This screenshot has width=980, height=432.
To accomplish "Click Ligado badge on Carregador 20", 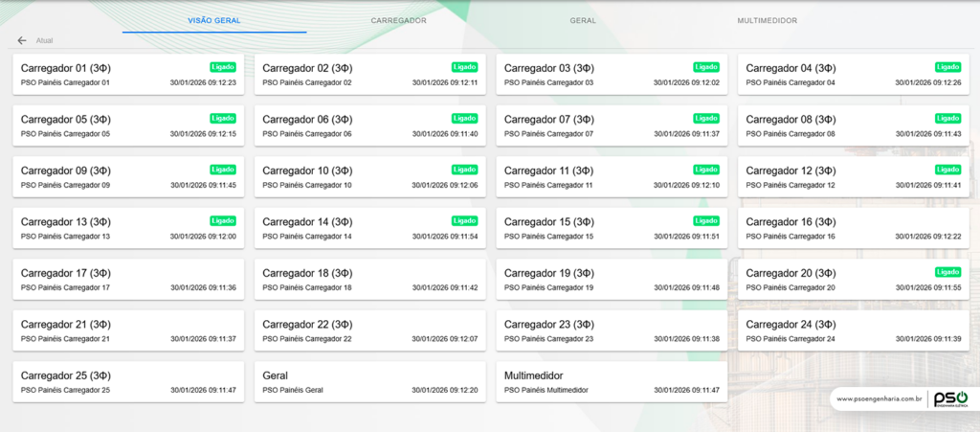I will pos(948,272).
